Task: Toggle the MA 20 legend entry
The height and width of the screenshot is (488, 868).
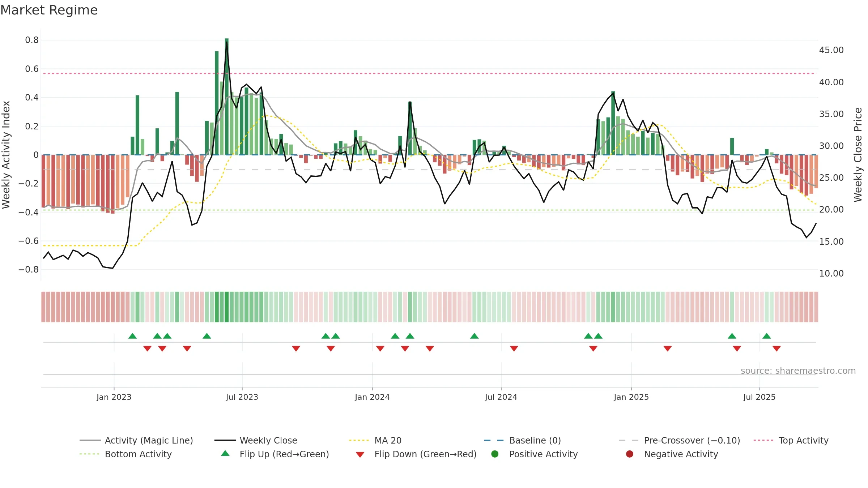Action: tap(375, 440)
